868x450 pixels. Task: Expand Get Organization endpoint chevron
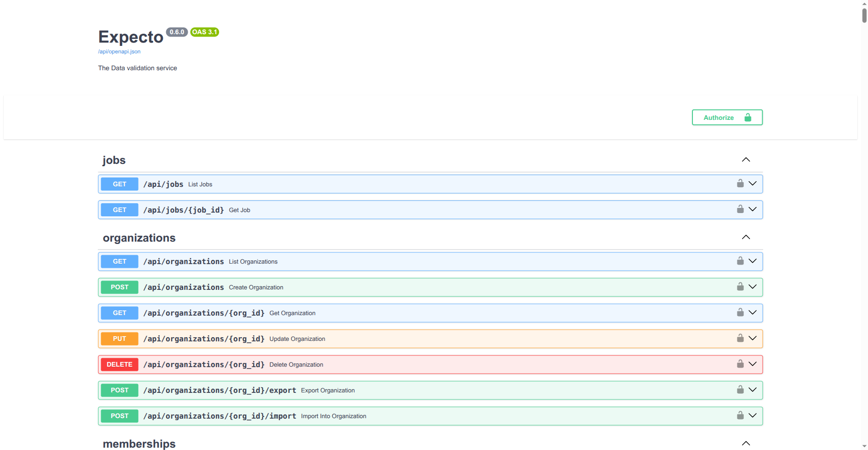[x=752, y=312]
